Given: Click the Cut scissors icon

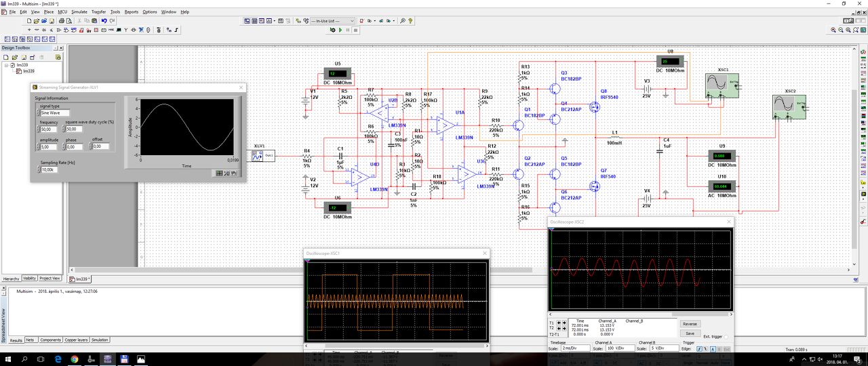Looking at the screenshot, I should click(79, 21).
